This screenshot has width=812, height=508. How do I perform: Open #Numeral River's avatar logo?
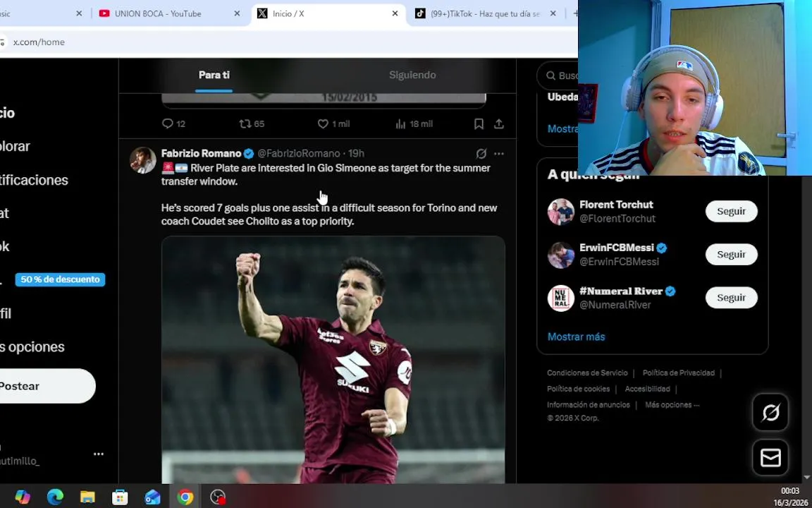pos(561,298)
